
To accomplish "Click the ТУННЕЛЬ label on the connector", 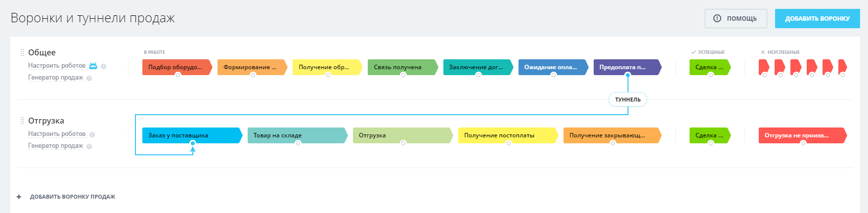I will point(628,100).
